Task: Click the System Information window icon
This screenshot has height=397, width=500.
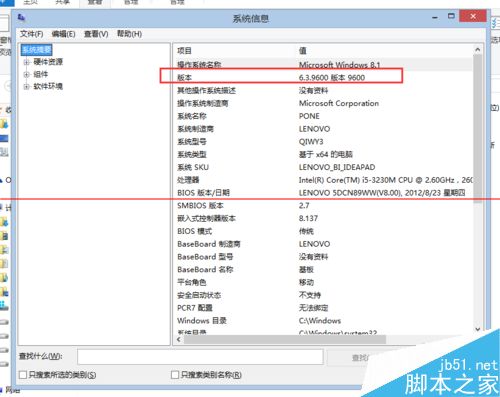Action: click(21, 17)
